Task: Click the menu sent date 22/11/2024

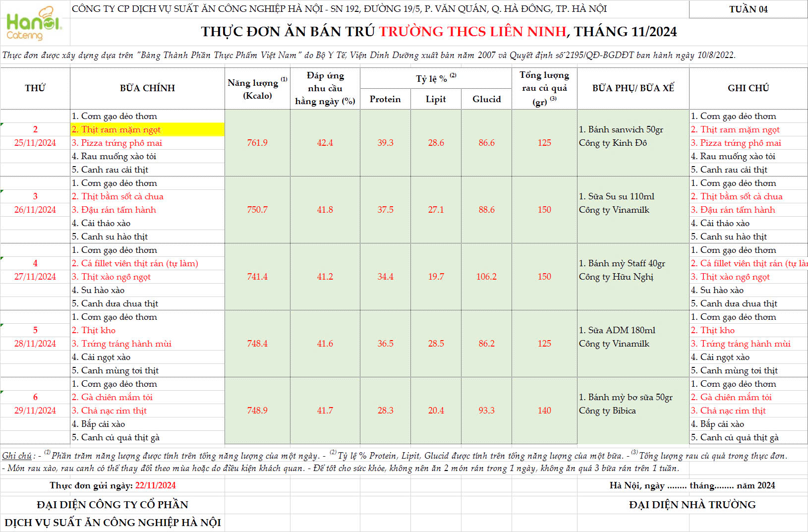Action: coord(155,485)
